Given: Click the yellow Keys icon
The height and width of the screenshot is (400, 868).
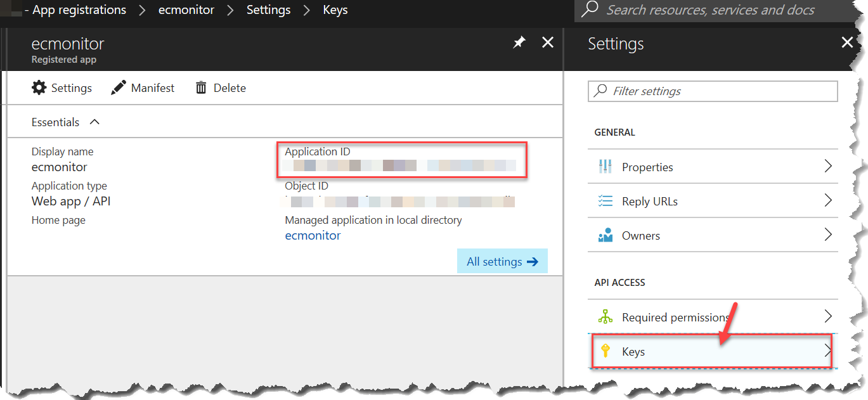Looking at the screenshot, I should coord(606,351).
